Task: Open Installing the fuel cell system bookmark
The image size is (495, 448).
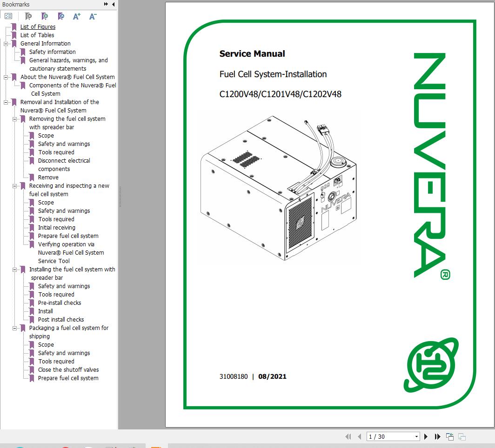Action: coord(72,273)
